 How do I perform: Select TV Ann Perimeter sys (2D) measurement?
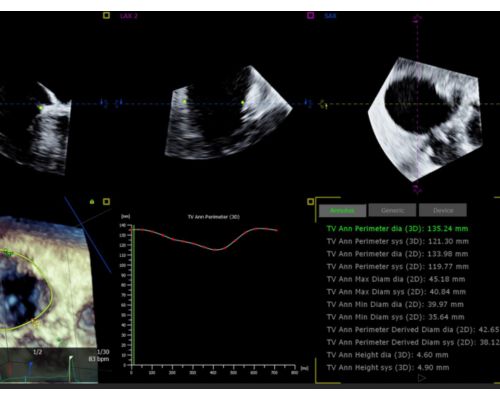tap(398, 267)
